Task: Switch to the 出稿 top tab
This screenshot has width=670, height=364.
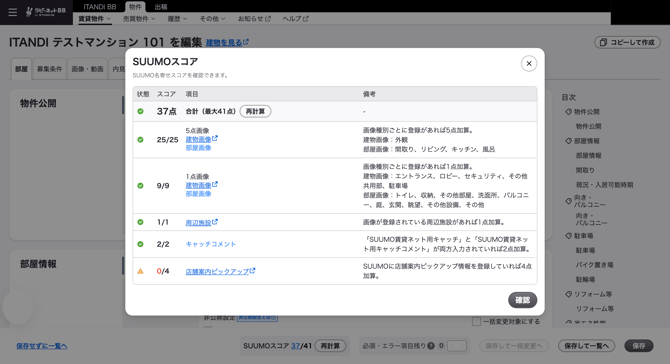Action: (161, 7)
